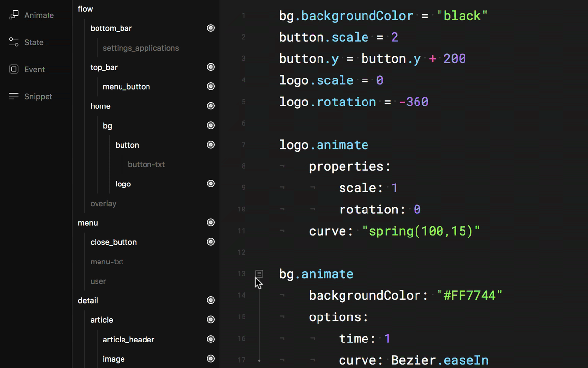Image resolution: width=588 pixels, height=368 pixels.
Task: Click the fold icon beside line 13
Action: 259,273
